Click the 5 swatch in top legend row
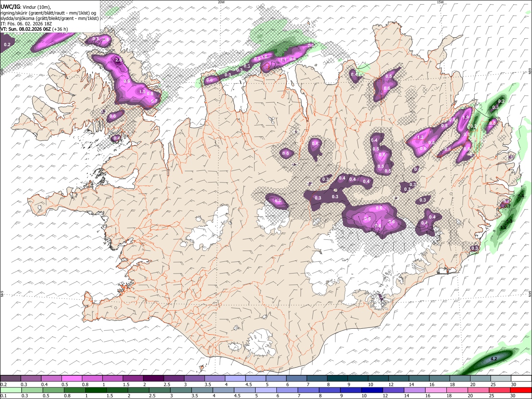 point(276,379)
